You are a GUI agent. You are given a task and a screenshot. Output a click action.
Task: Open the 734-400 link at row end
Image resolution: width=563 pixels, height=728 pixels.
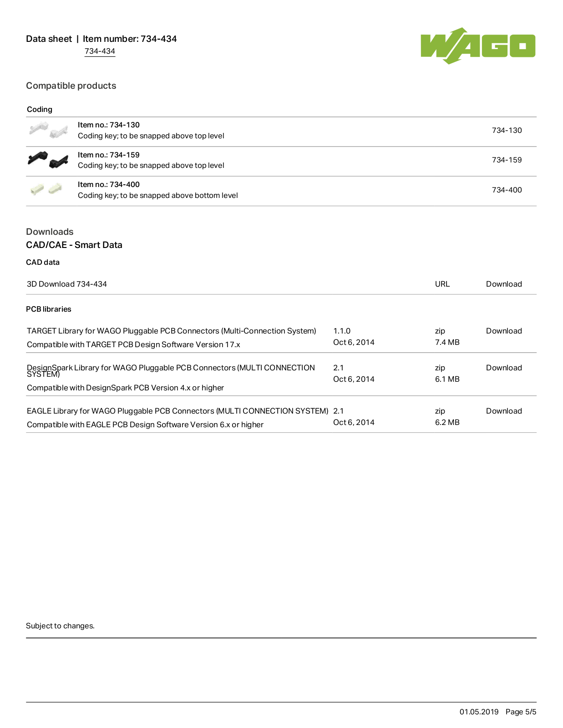[x=507, y=190]
